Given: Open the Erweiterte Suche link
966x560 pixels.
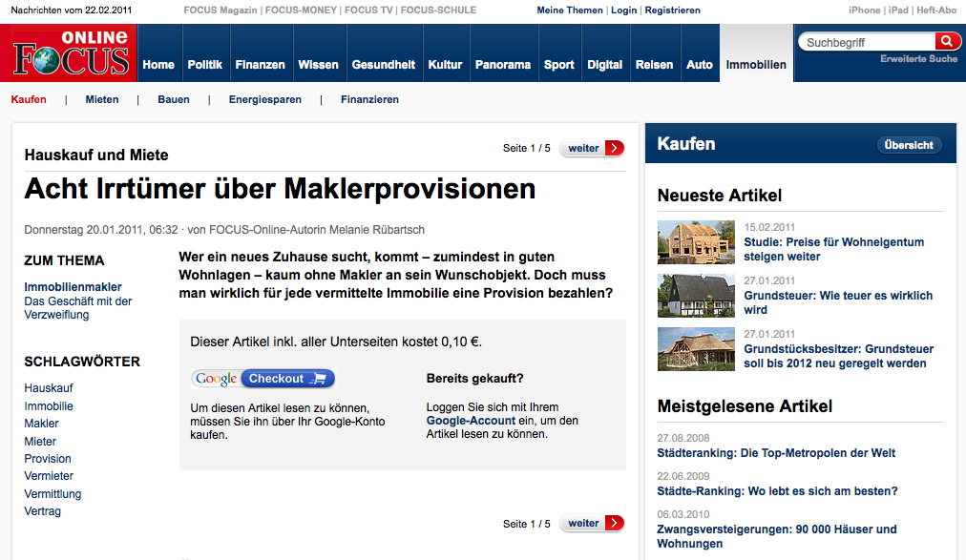Looking at the screenshot, I should (x=918, y=58).
